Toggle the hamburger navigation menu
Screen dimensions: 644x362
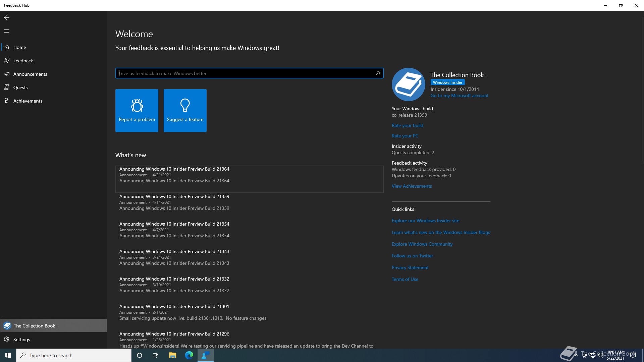[x=7, y=31]
